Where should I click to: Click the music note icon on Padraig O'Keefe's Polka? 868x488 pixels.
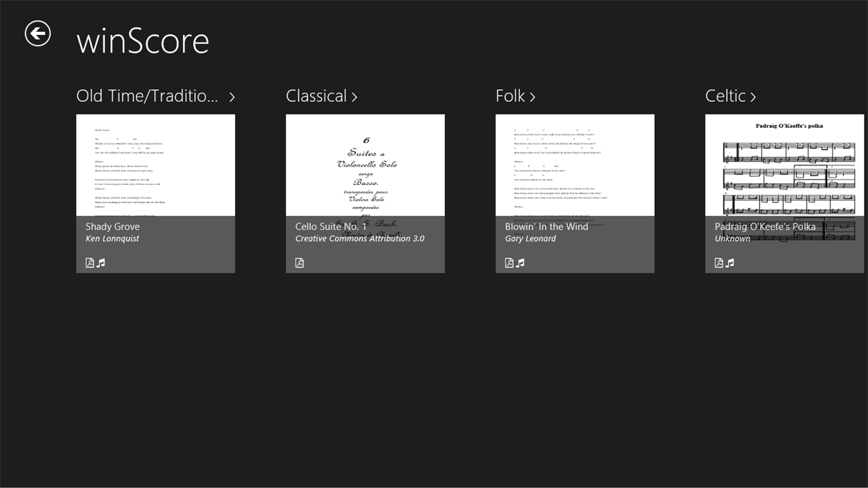coord(731,263)
